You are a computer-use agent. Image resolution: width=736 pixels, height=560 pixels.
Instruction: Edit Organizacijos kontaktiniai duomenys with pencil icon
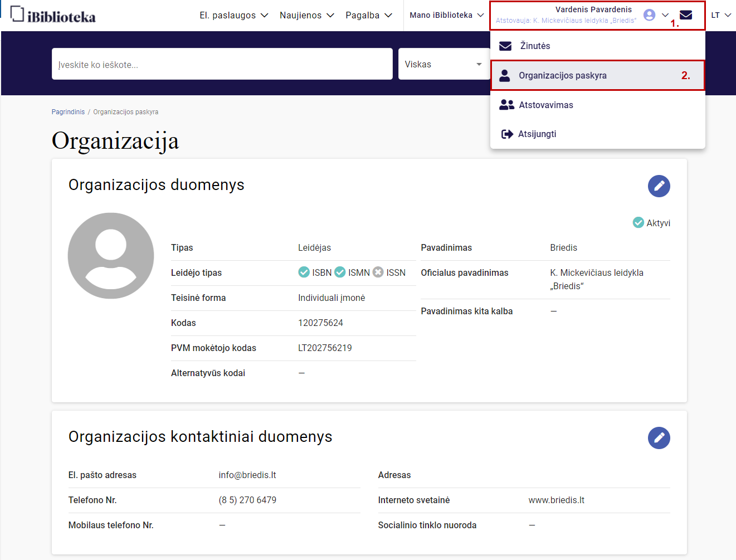click(659, 438)
